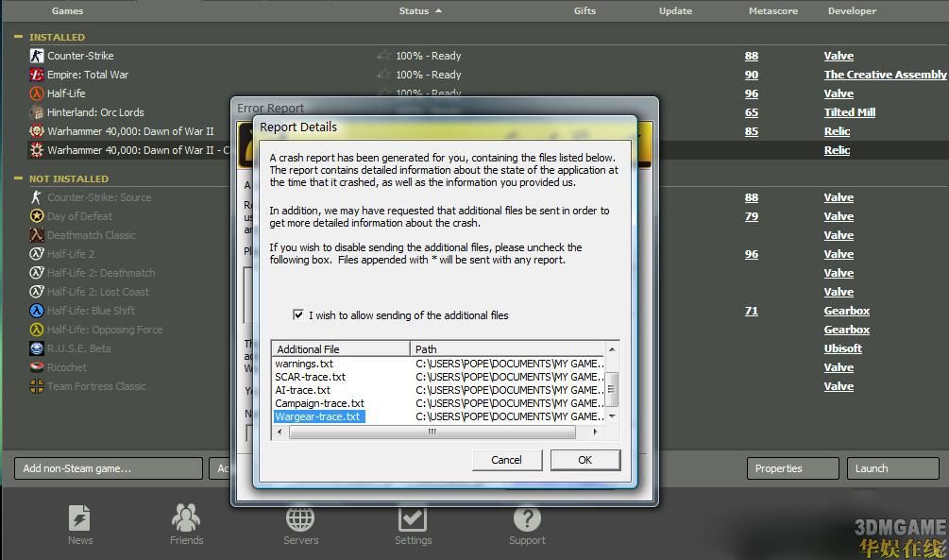Screen dimensions: 949x560
Task: Click the Empire: Total War game icon
Action: [37, 75]
